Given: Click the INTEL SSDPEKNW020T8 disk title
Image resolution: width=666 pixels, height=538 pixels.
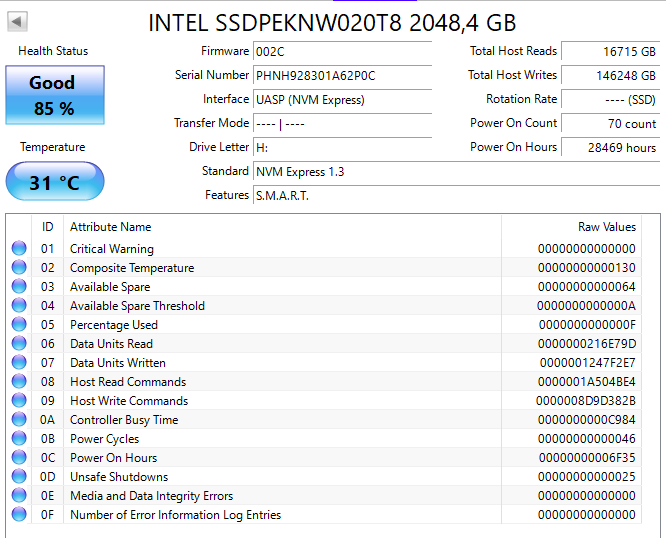Looking at the screenshot, I should pyautogui.click(x=332, y=22).
